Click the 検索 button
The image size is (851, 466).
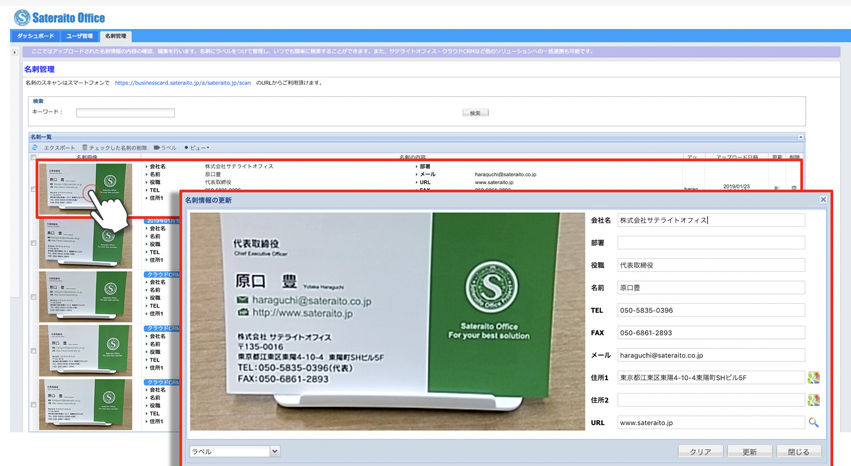coord(475,113)
